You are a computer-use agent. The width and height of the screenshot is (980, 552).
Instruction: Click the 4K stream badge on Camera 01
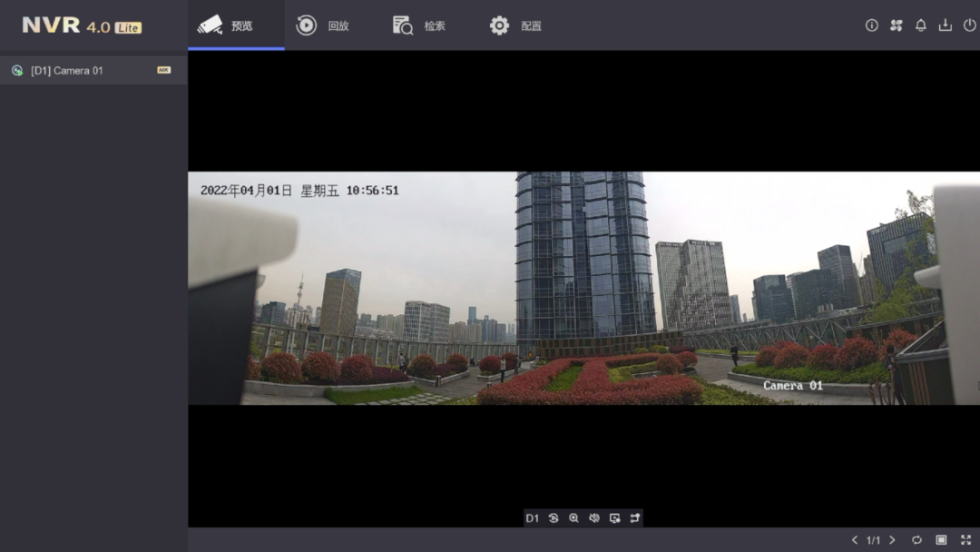pyautogui.click(x=164, y=69)
